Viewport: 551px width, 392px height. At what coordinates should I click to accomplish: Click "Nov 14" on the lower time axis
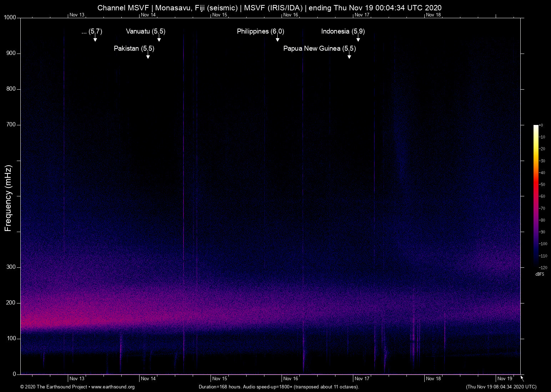(148, 379)
